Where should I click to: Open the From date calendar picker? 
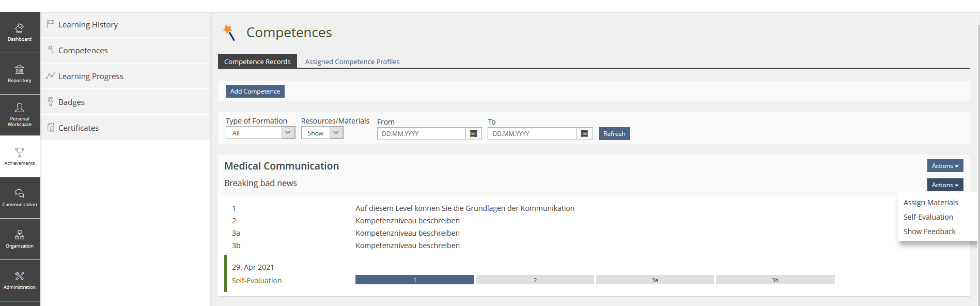click(x=473, y=134)
